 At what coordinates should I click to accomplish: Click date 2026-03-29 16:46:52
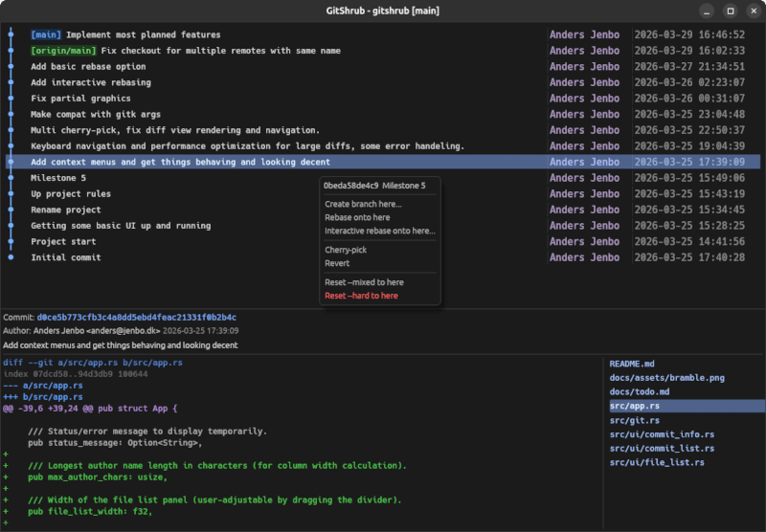(689, 34)
